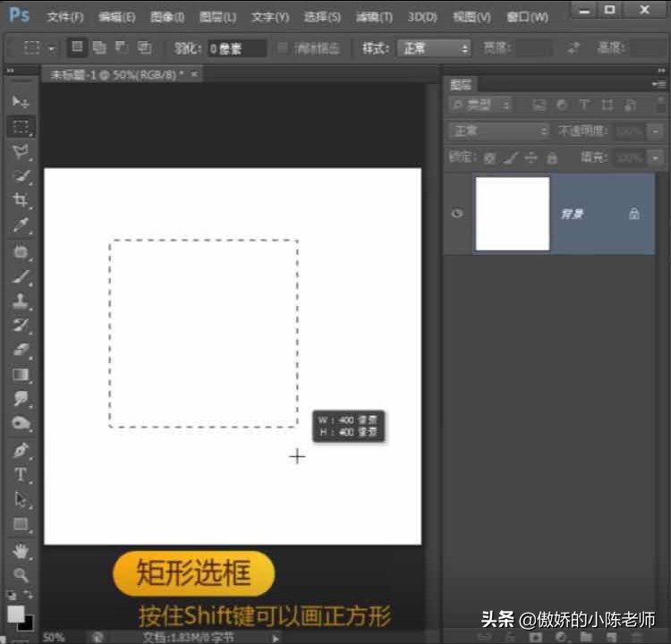The width and height of the screenshot is (671, 644).
Task: Open the 样式 style dropdown
Action: [434, 48]
